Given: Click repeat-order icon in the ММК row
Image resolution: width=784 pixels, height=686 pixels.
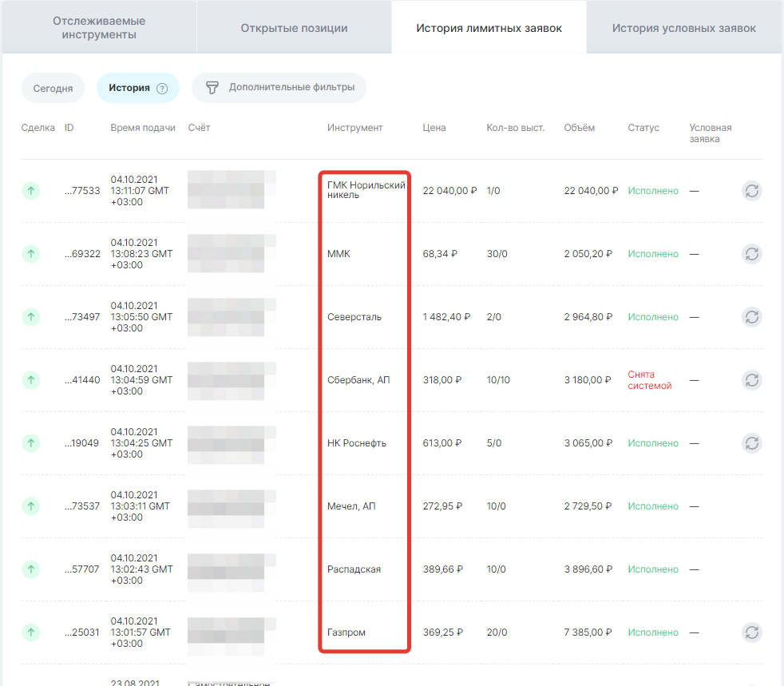Looking at the screenshot, I should (x=751, y=254).
